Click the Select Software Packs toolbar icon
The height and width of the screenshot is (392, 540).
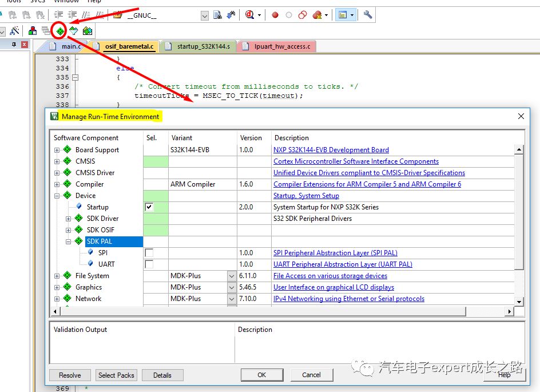[x=74, y=31]
